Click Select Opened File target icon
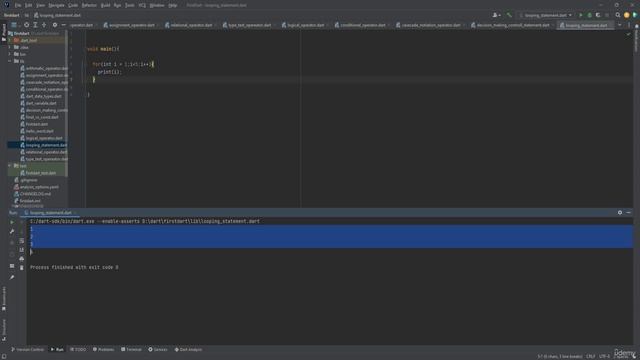Image resolution: width=640 pixels, height=360 pixels. [x=27, y=25]
